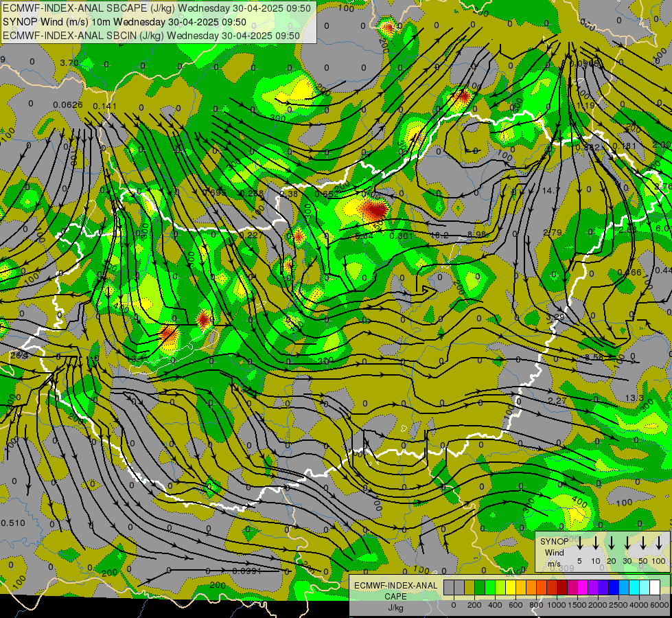Click the 8.98 value on the map
The height and width of the screenshot is (618, 672).
476,234
